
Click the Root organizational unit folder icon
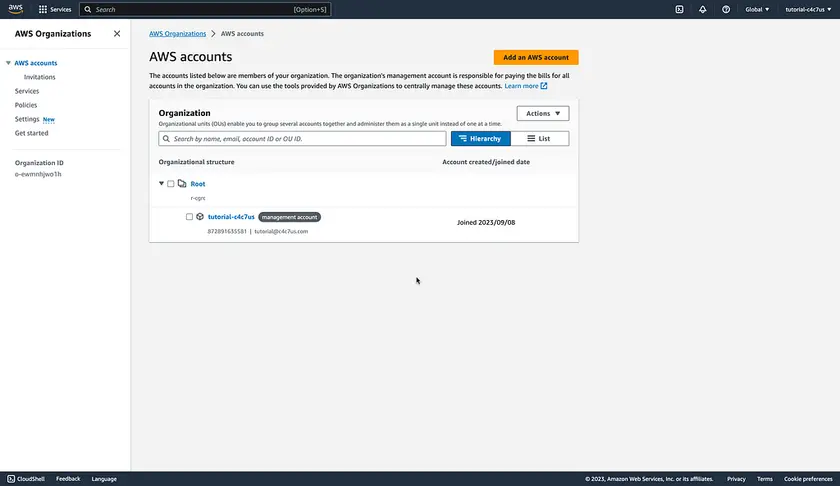pos(182,183)
